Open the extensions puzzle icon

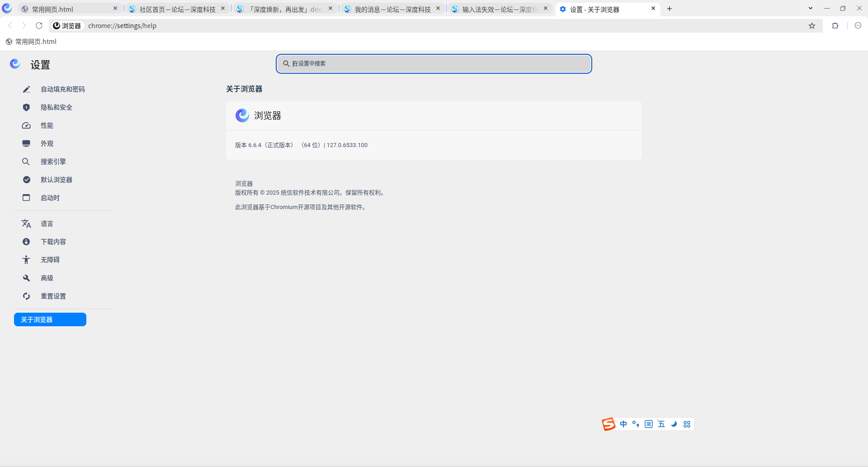click(x=835, y=26)
